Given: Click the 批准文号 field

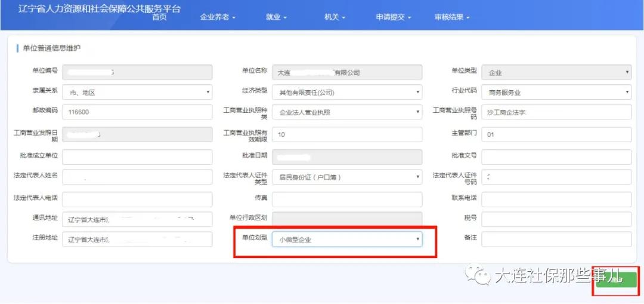Looking at the screenshot, I should (x=556, y=156).
